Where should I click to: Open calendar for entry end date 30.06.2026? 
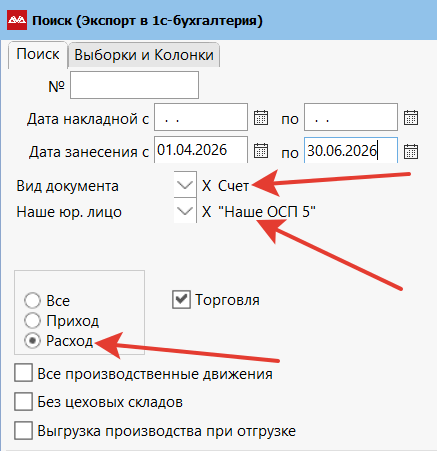pyautogui.click(x=411, y=151)
